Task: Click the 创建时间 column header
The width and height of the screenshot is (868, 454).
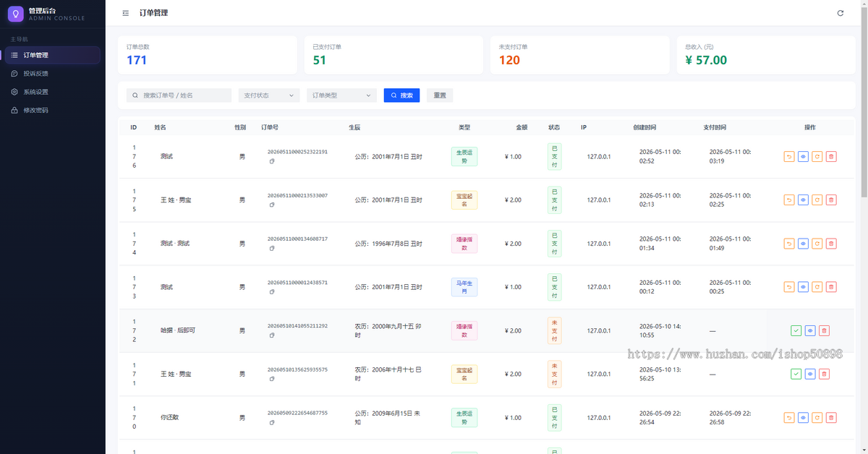Action: click(x=644, y=127)
